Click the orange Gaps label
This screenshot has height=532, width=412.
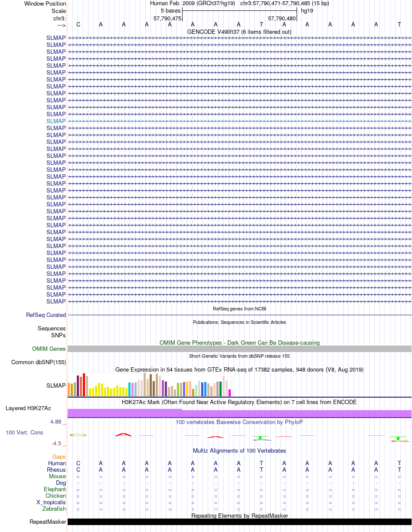pyautogui.click(x=59, y=457)
